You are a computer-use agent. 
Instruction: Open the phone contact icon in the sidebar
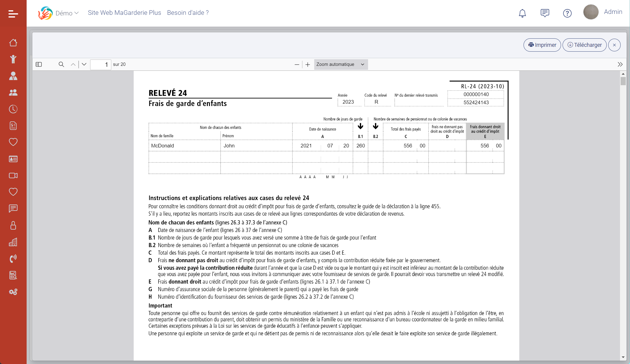13,258
